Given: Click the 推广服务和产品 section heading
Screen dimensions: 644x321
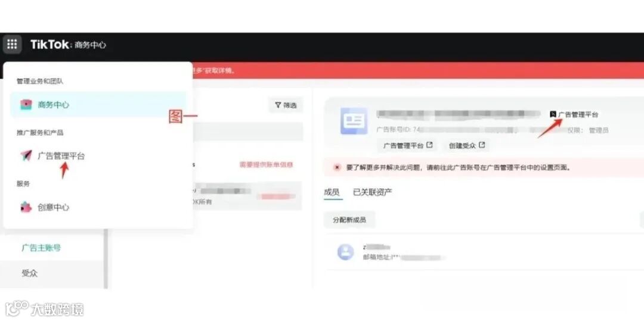Looking at the screenshot, I should click(40, 132).
